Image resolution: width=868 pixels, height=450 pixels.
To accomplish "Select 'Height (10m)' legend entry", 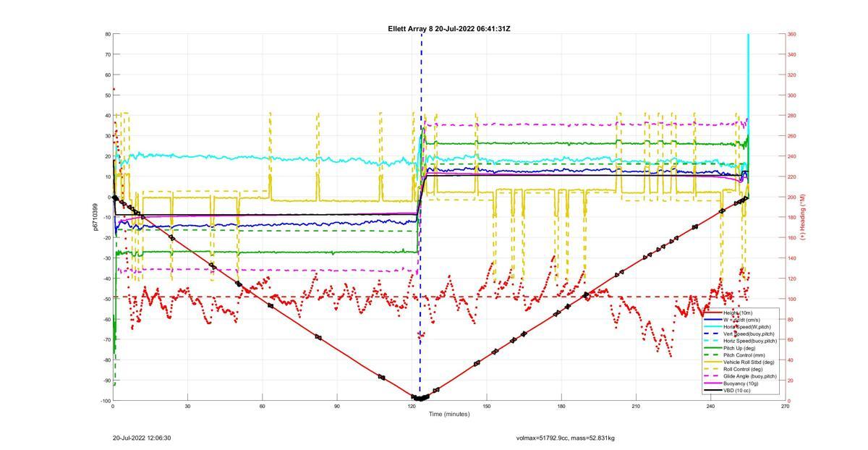I will 737,313.
